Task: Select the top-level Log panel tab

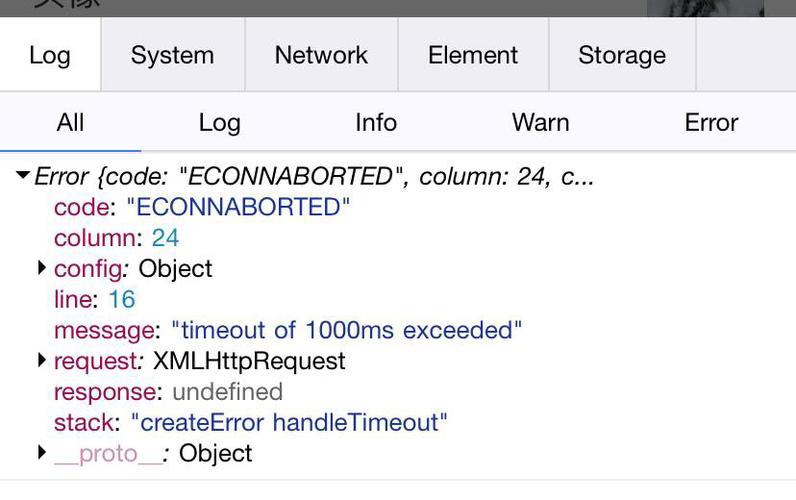Action: (50, 55)
